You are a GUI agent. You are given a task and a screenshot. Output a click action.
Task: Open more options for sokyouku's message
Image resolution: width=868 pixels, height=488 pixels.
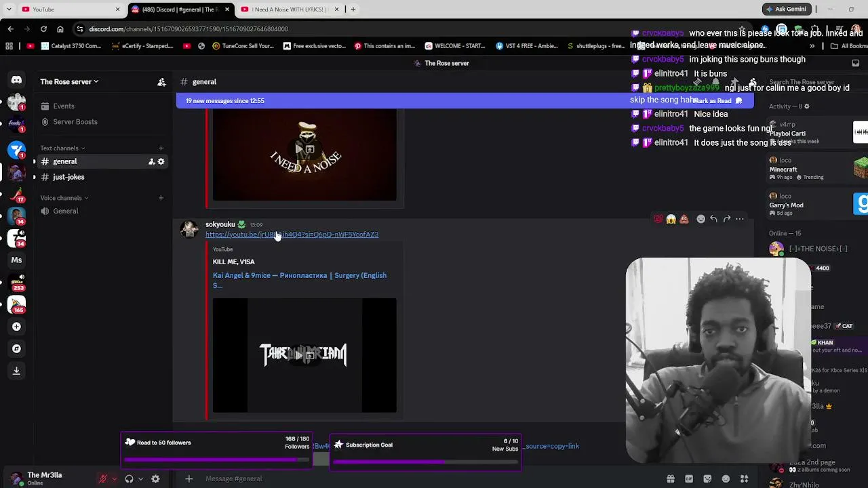click(740, 219)
